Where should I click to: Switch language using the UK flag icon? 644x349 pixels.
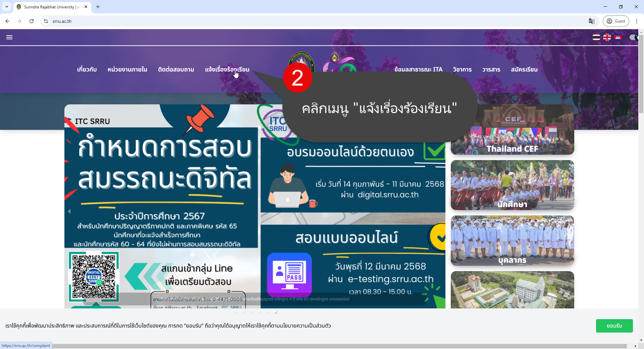pyautogui.click(x=607, y=37)
